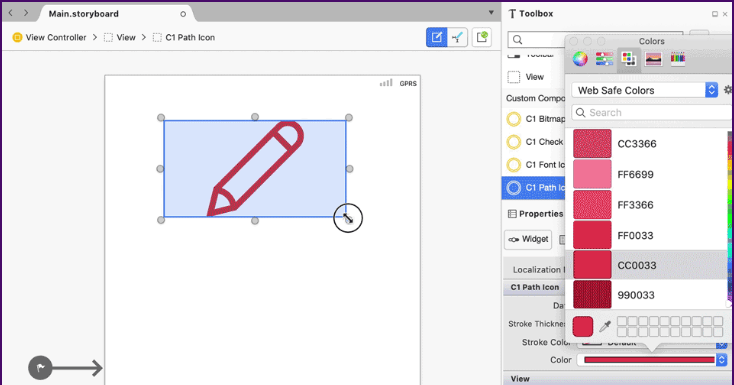Select C1 Font Icon component in Toolbox

(536, 165)
